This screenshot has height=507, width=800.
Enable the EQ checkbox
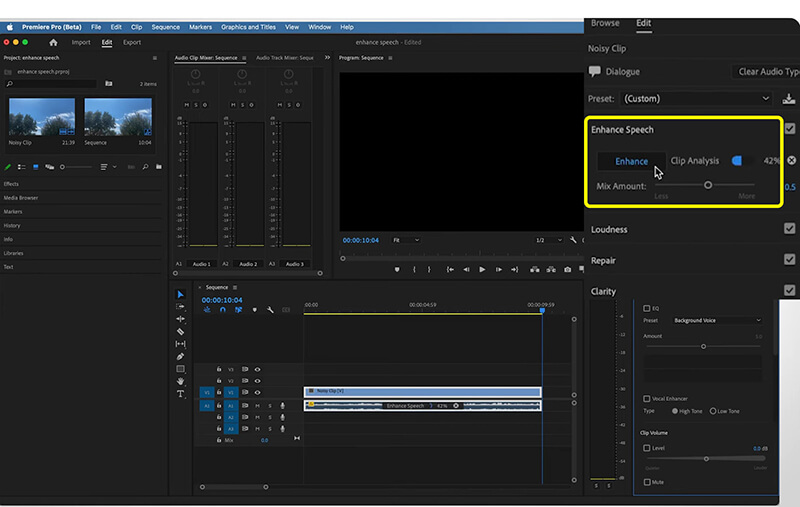pos(646,308)
